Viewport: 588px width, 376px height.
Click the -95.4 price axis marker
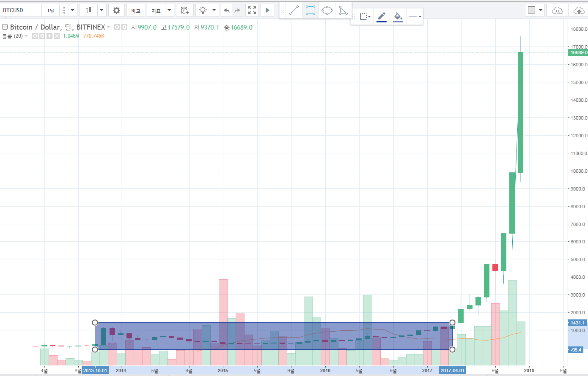[x=576, y=350]
